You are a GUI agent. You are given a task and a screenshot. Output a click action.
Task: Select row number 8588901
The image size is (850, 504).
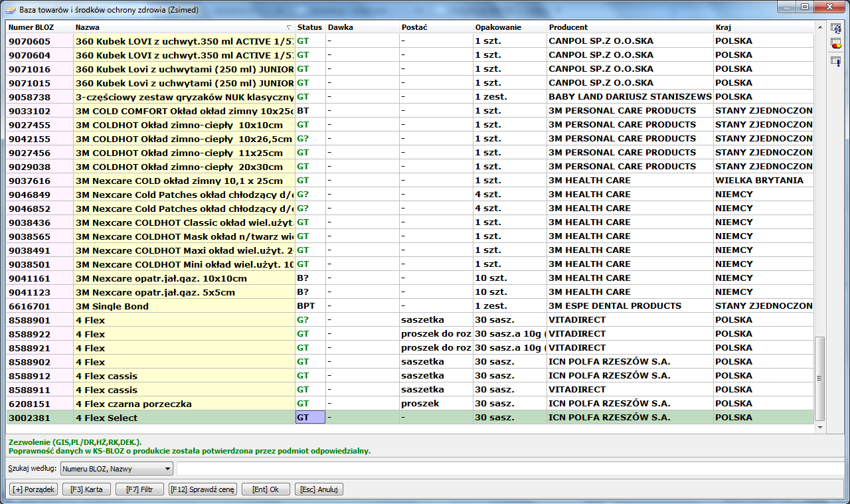click(410, 320)
